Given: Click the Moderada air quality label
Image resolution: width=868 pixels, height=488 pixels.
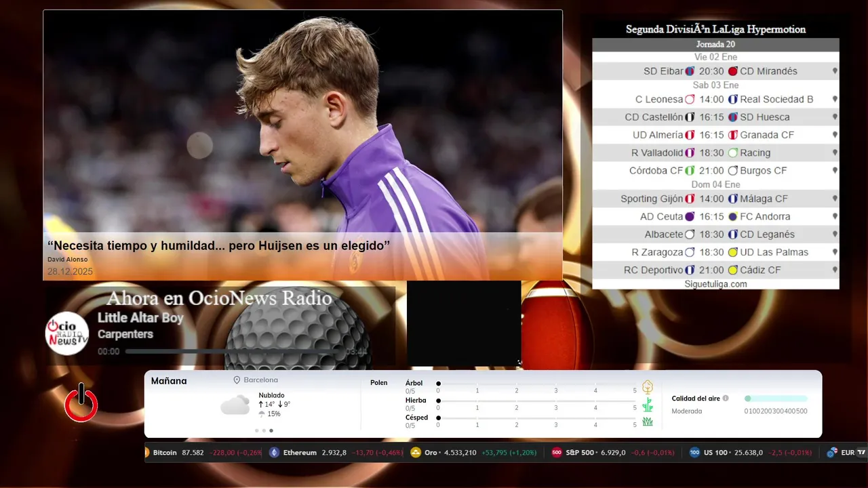Looking at the screenshot, I should pos(687,411).
